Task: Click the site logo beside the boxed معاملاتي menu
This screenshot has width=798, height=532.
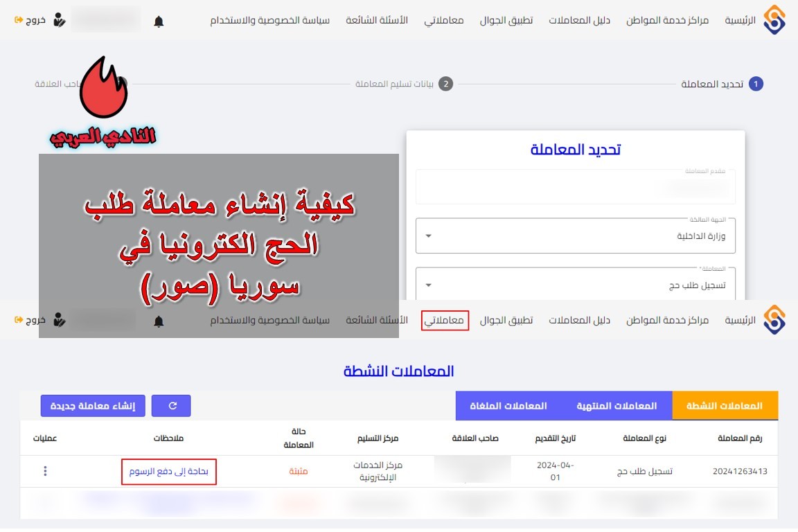Action: pyautogui.click(x=774, y=320)
